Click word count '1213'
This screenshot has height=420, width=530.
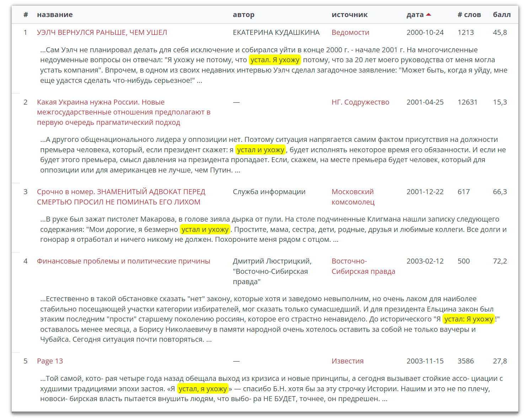[466, 32]
